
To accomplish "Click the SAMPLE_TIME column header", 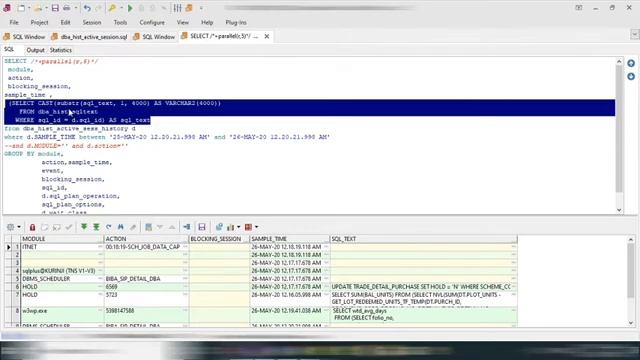I will (289, 239).
